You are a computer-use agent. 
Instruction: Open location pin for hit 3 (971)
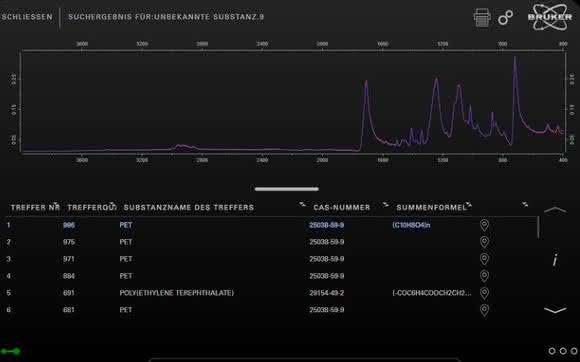(x=484, y=259)
